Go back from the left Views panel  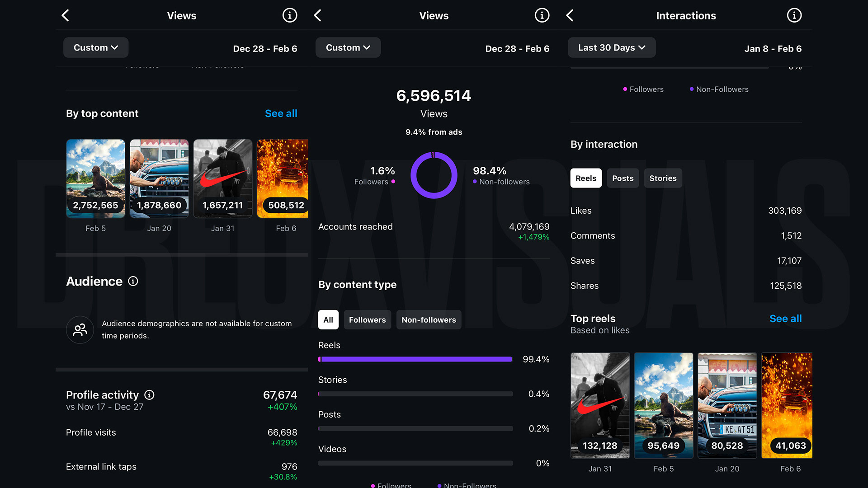coord(66,15)
